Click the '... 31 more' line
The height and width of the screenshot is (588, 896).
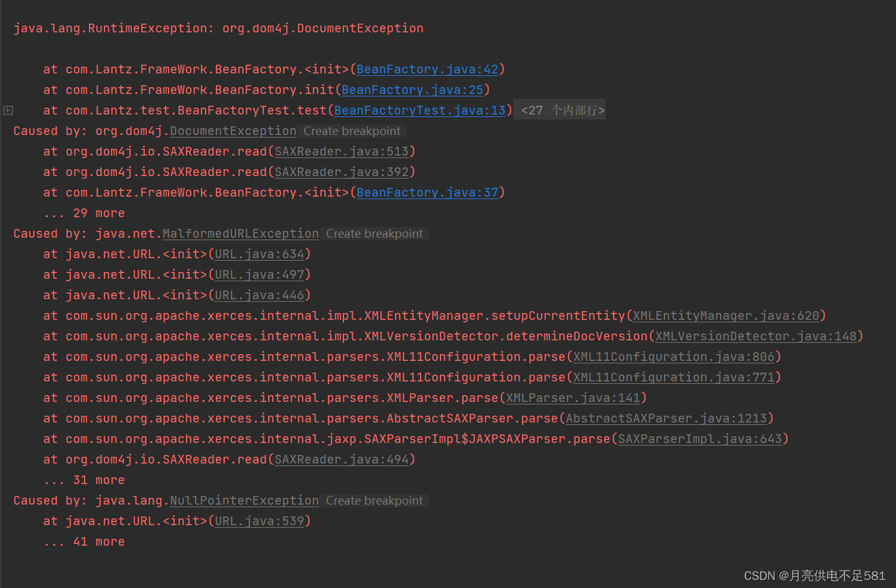click(x=84, y=480)
